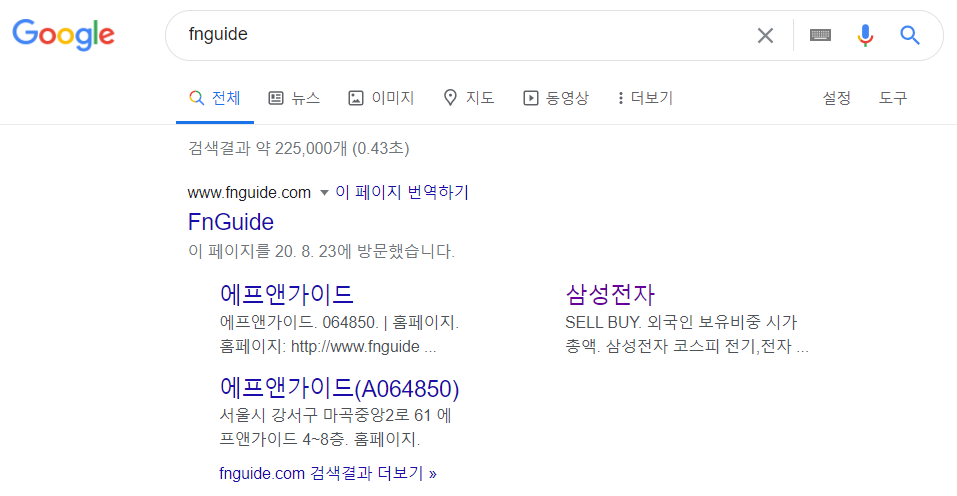Open 설정 menu
This screenshot has height=496, width=957.
pyautogui.click(x=836, y=98)
